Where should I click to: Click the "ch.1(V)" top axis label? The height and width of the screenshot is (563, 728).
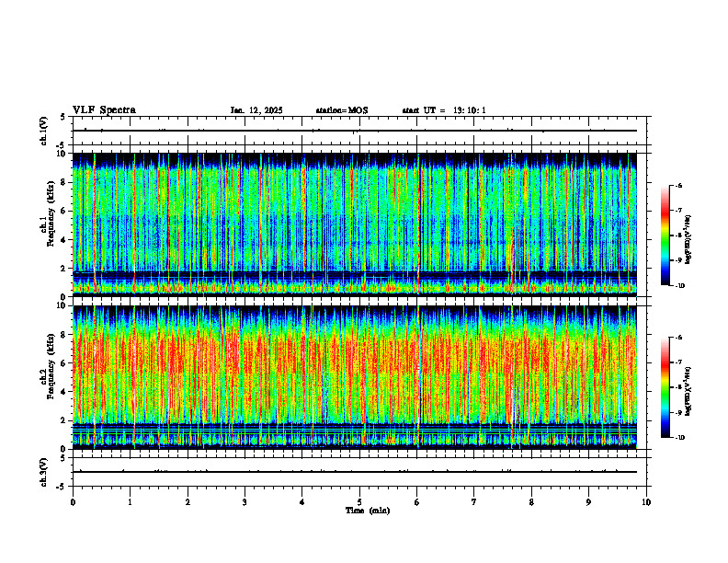tap(44, 131)
